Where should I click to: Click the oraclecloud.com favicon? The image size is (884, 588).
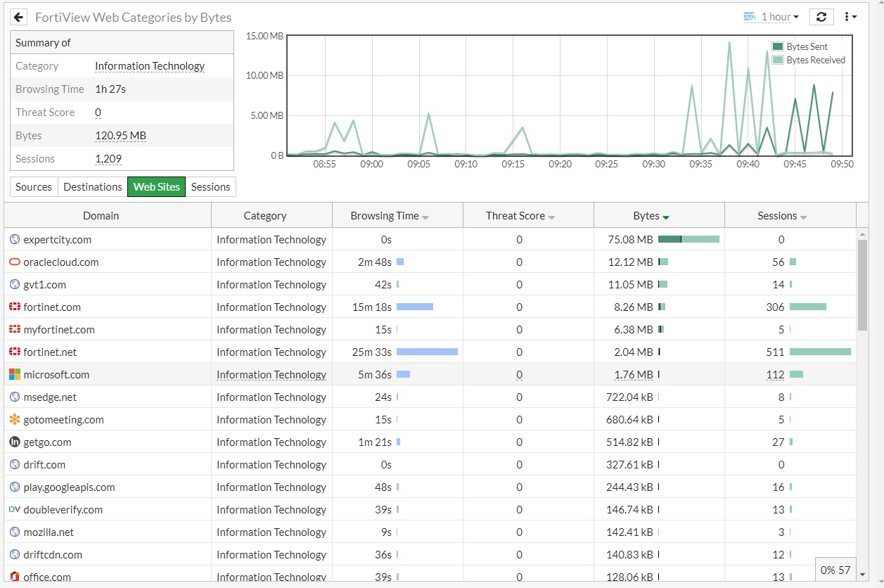click(15, 262)
